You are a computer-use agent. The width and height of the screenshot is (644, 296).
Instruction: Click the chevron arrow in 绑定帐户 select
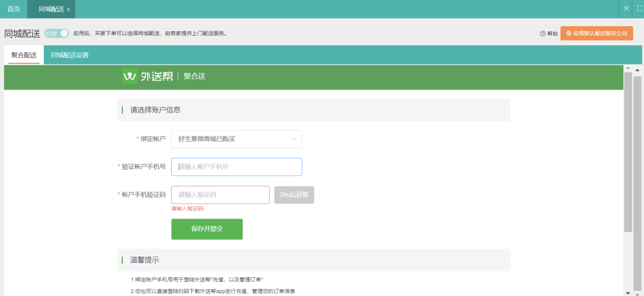point(294,139)
